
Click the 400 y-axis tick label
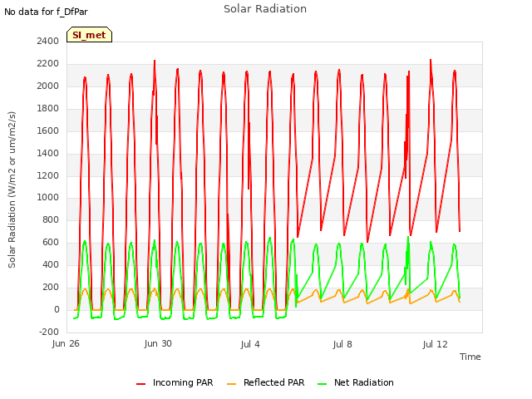(51, 264)
